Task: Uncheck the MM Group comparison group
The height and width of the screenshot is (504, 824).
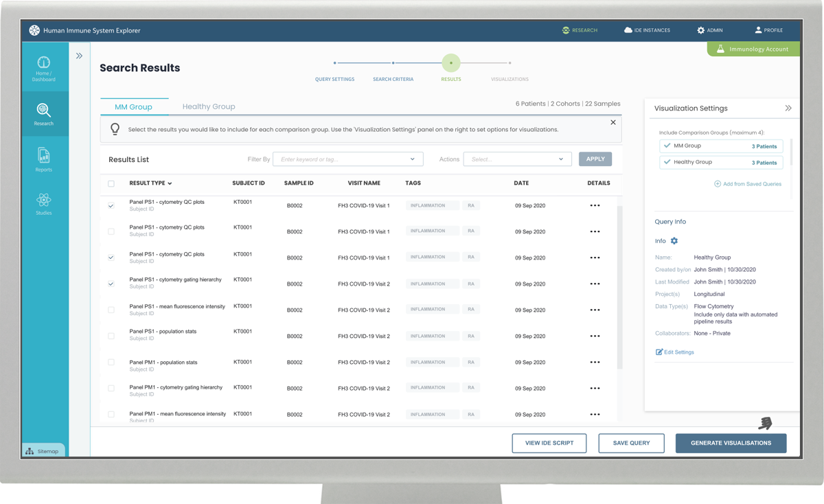Action: 667,146
